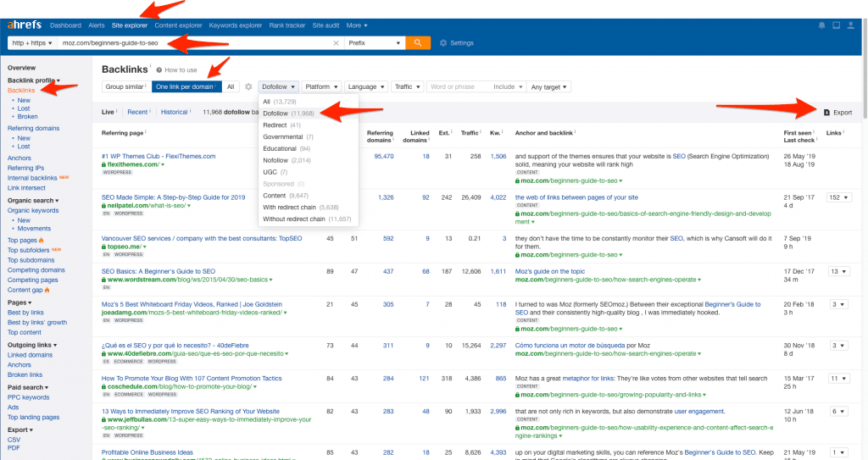Open Link intersect in the sidebar
Screen dimensions: 868x460
(x=26, y=188)
